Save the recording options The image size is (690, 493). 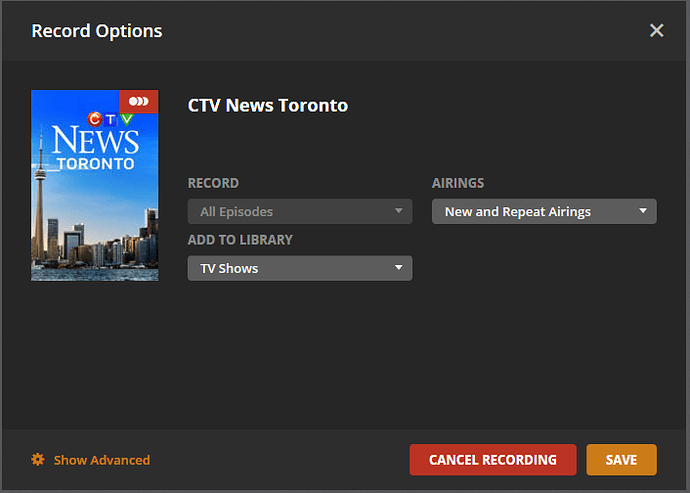(621, 460)
